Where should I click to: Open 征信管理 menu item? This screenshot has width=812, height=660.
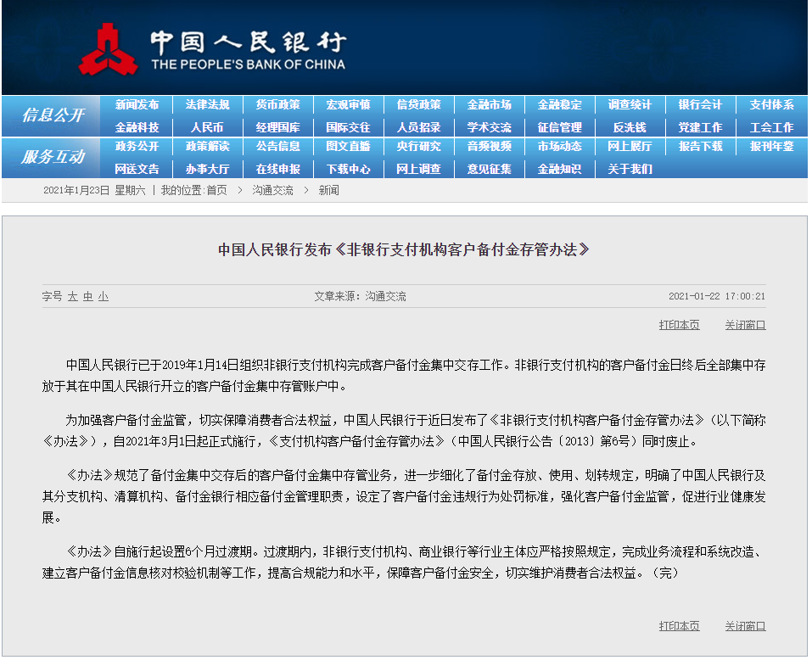pos(560,127)
